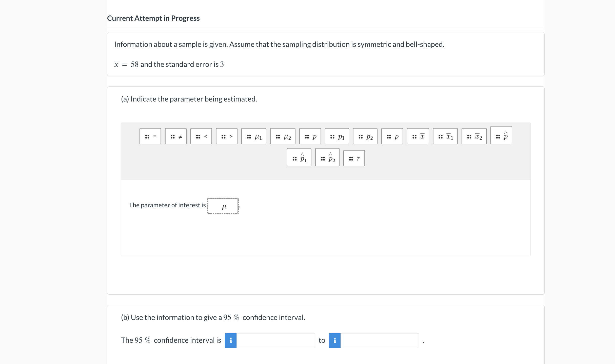
Task: Select the p̂1 tile
Action: (299, 158)
